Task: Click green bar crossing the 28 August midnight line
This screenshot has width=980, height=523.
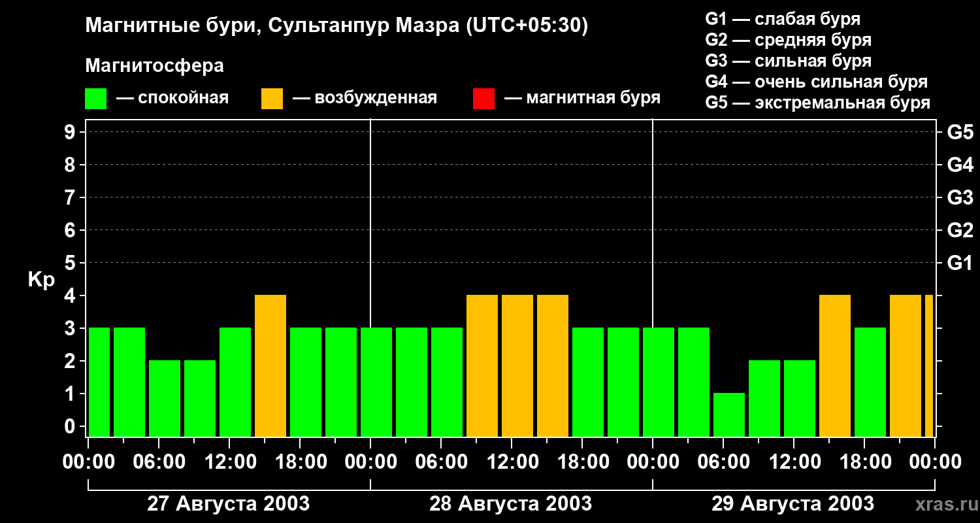Action: coord(376,382)
